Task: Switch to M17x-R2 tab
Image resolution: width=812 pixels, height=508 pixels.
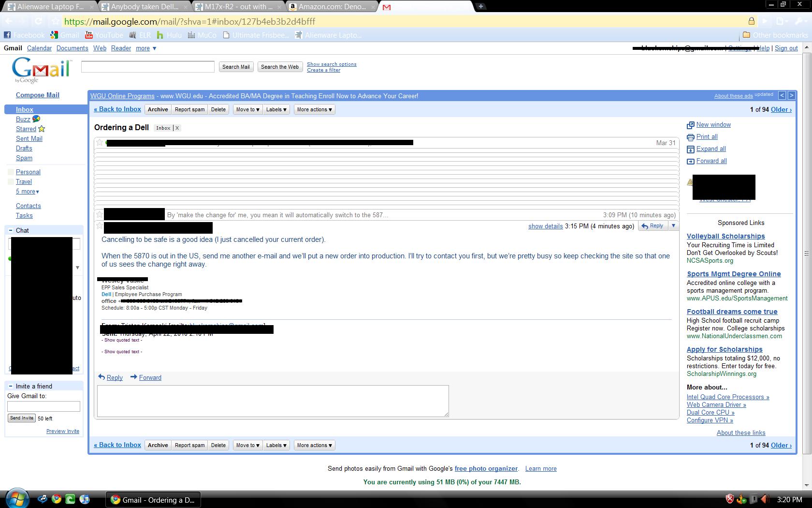Action: click(x=239, y=7)
